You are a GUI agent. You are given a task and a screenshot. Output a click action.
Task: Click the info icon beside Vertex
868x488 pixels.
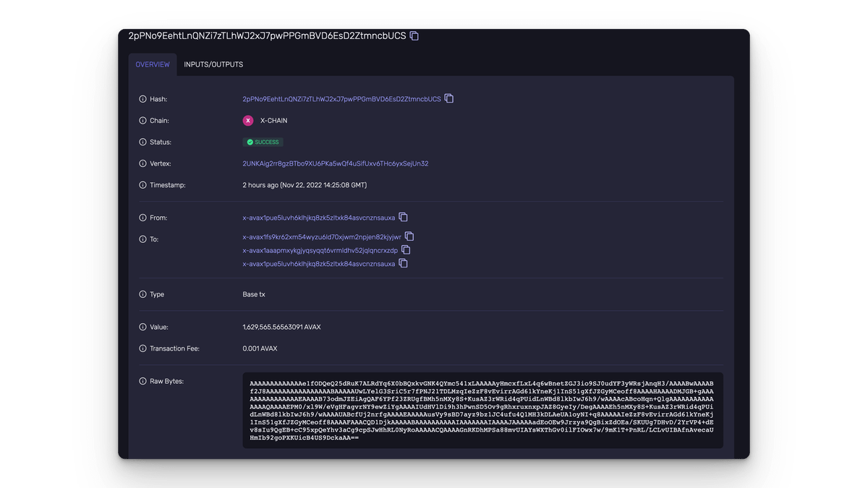pyautogui.click(x=142, y=164)
